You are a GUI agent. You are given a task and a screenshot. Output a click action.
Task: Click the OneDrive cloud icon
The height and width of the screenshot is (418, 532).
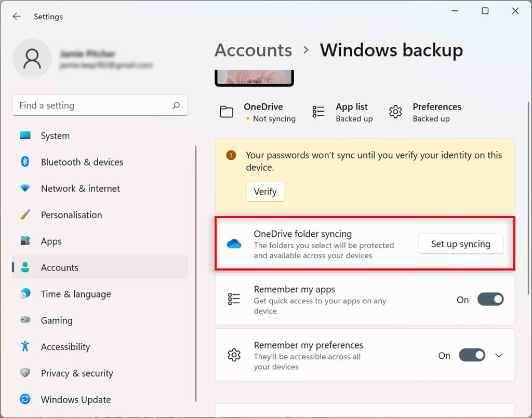point(234,244)
